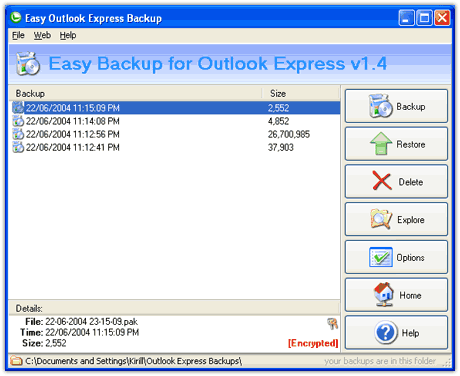Click the backup icon beside 11:15:09 PM
This screenshot has height=376, width=460.
point(18,108)
